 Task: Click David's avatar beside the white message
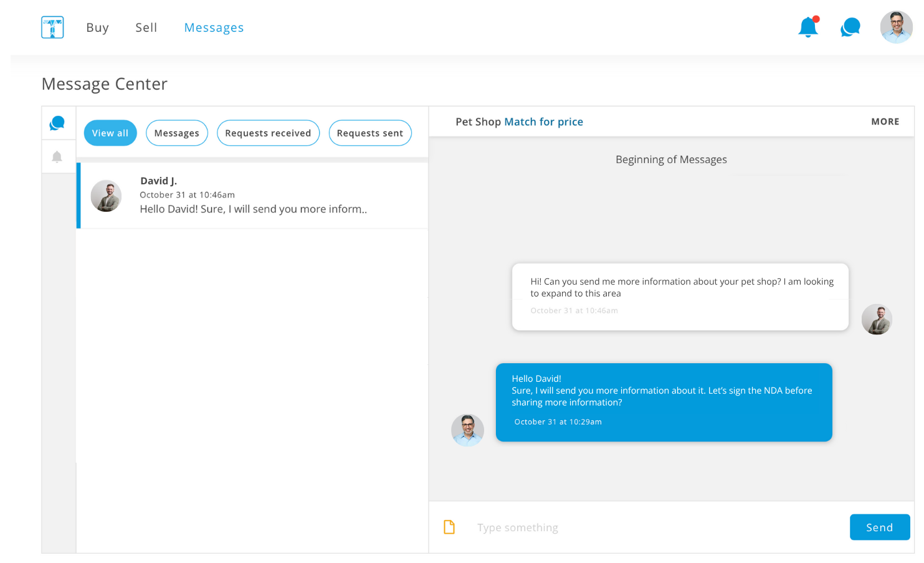pyautogui.click(x=877, y=319)
